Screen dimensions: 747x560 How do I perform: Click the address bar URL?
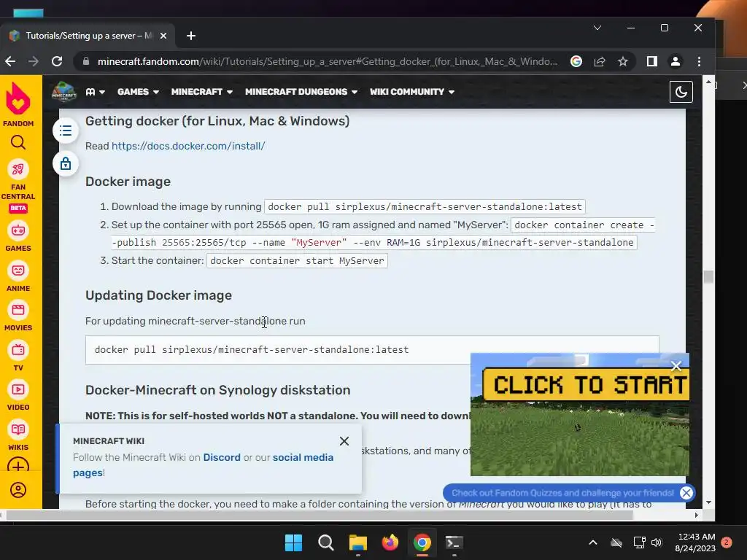pos(327,61)
